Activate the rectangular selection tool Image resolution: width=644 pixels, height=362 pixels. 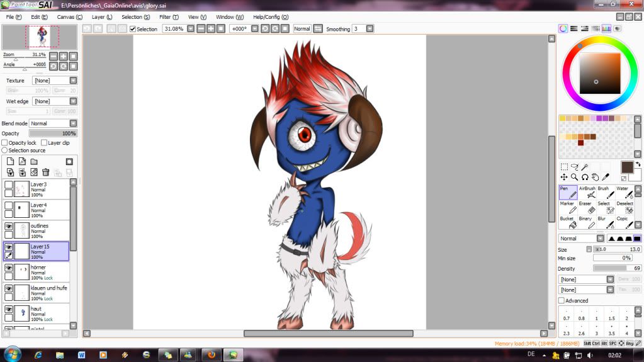click(564, 167)
